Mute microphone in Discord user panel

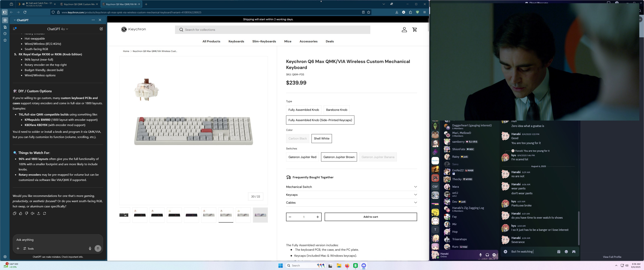pyautogui.click(x=480, y=255)
